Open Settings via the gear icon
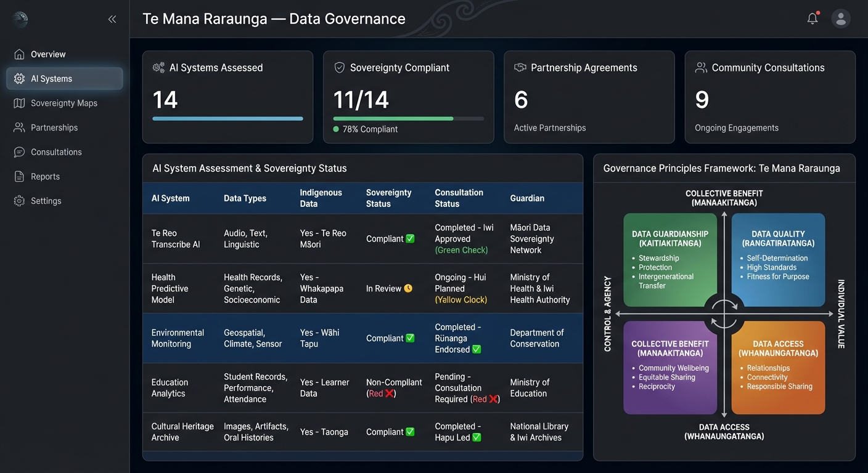This screenshot has height=473, width=868. pos(19,201)
